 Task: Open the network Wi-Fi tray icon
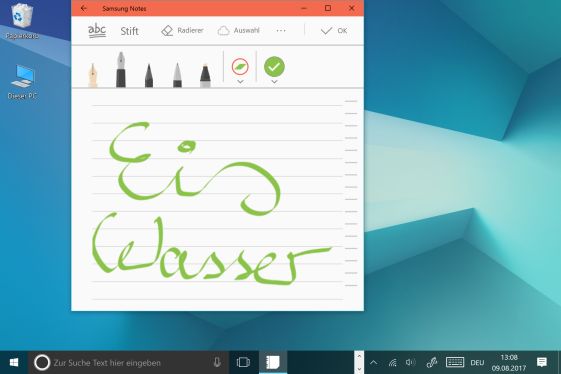click(x=392, y=363)
